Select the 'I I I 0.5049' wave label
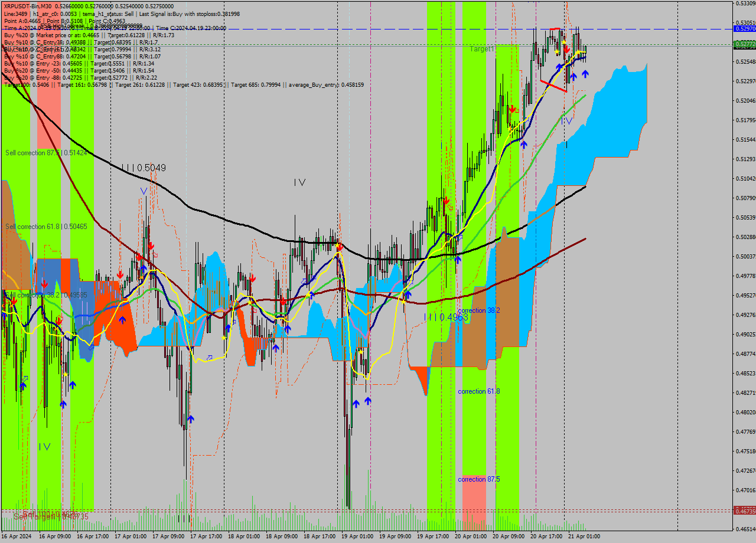Image resolution: width=756 pixels, height=543 pixels. click(x=144, y=168)
